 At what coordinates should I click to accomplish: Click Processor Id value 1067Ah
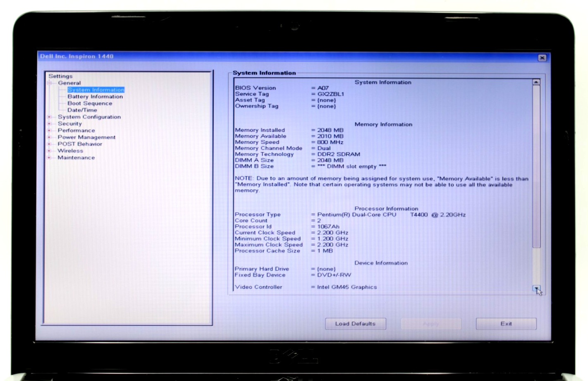pyautogui.click(x=328, y=226)
